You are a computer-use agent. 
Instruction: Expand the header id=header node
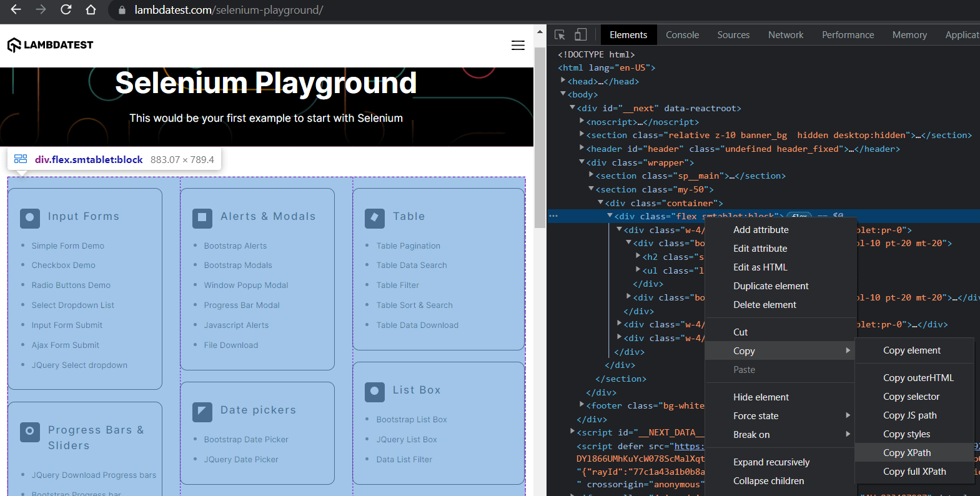pos(582,148)
